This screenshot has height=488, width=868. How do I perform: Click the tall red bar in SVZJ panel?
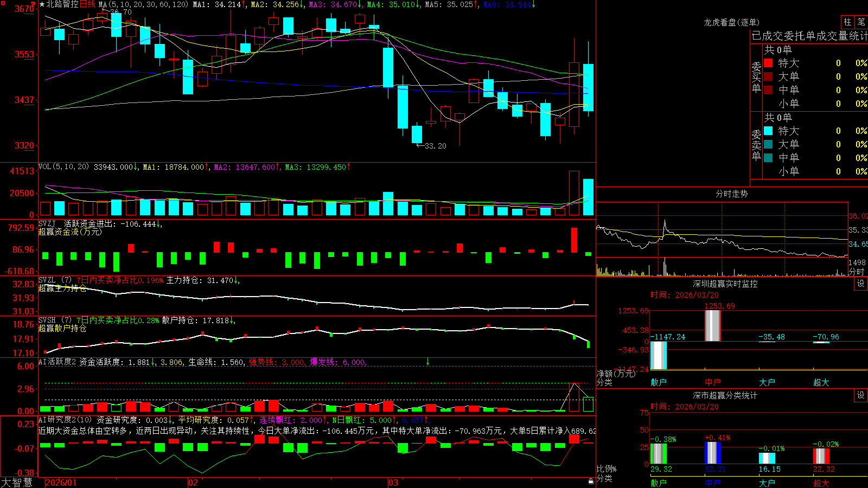(574, 240)
